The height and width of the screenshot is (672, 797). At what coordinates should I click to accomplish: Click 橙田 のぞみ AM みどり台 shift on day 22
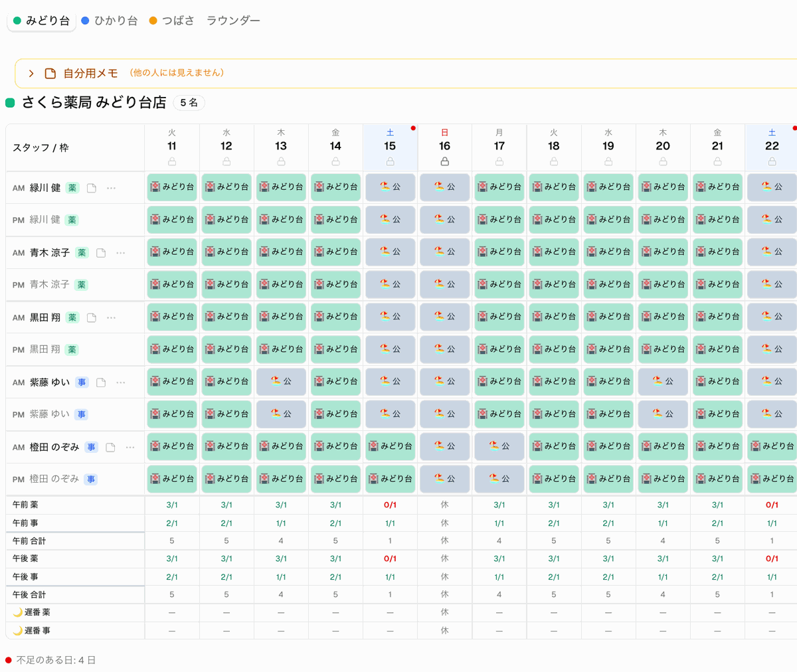click(x=772, y=446)
